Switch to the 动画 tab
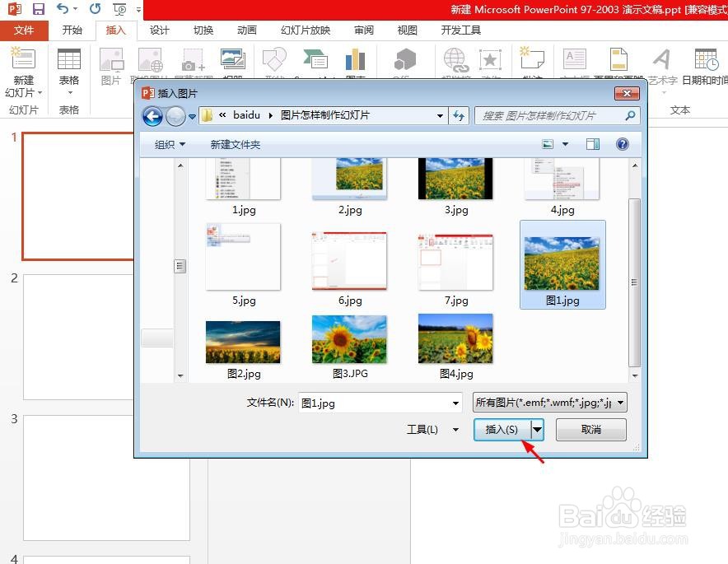 246,30
